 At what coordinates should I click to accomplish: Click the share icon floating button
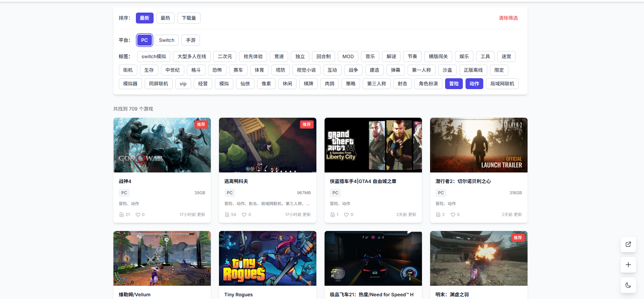(x=628, y=244)
